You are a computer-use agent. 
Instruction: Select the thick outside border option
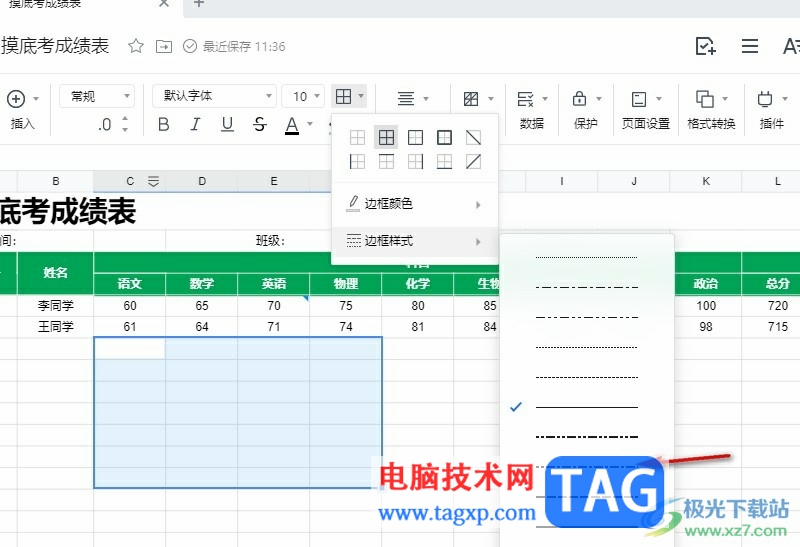(x=444, y=138)
